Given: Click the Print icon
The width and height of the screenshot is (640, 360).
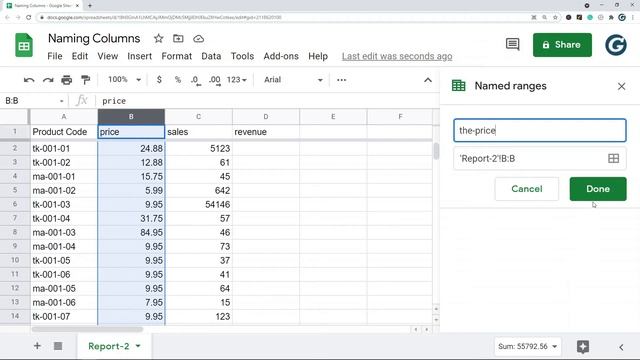Looking at the screenshot, I should pyautogui.click(x=67, y=80).
